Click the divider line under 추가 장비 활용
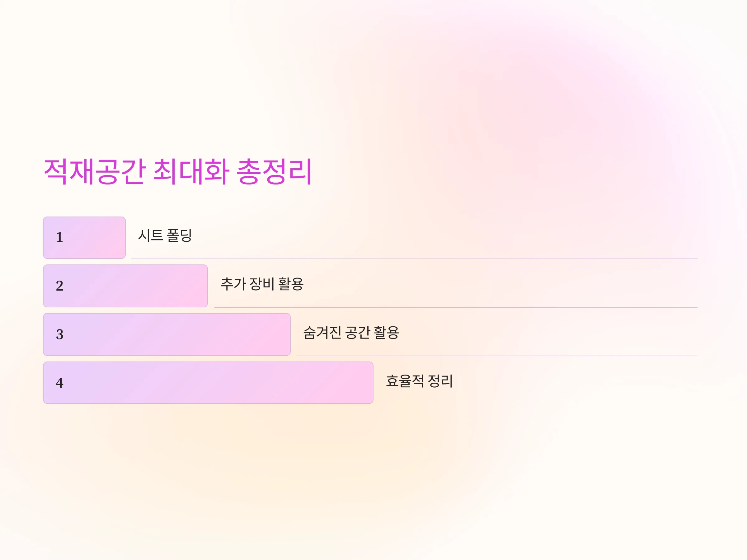Image resolution: width=747 pixels, height=560 pixels. [x=456, y=307]
